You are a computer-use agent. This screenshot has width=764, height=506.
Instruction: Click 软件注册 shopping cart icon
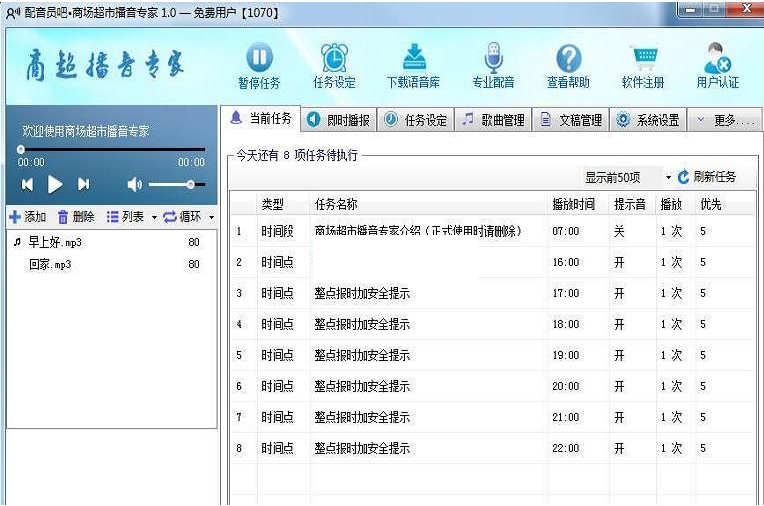[642, 58]
